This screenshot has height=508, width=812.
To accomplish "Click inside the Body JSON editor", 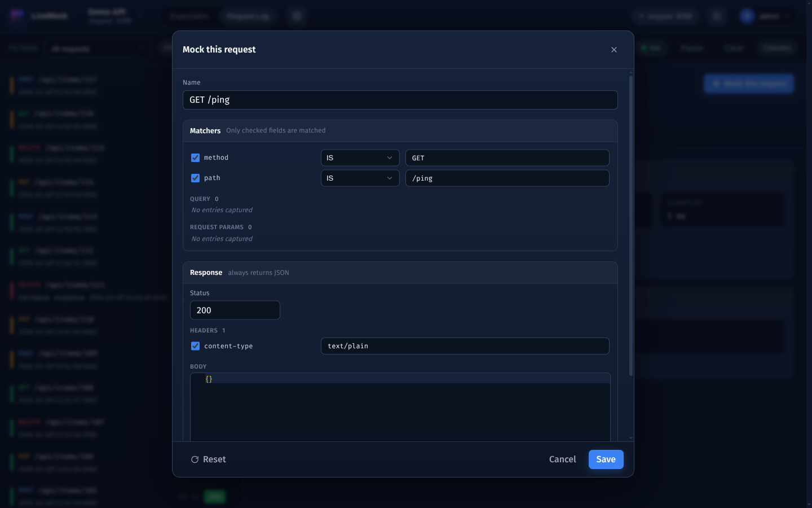I will point(400,407).
